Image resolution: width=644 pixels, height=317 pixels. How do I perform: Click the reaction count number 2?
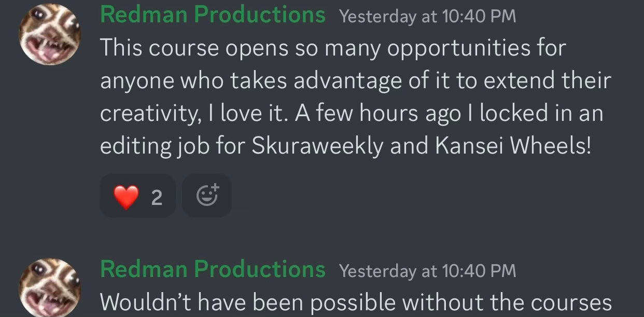[157, 197]
